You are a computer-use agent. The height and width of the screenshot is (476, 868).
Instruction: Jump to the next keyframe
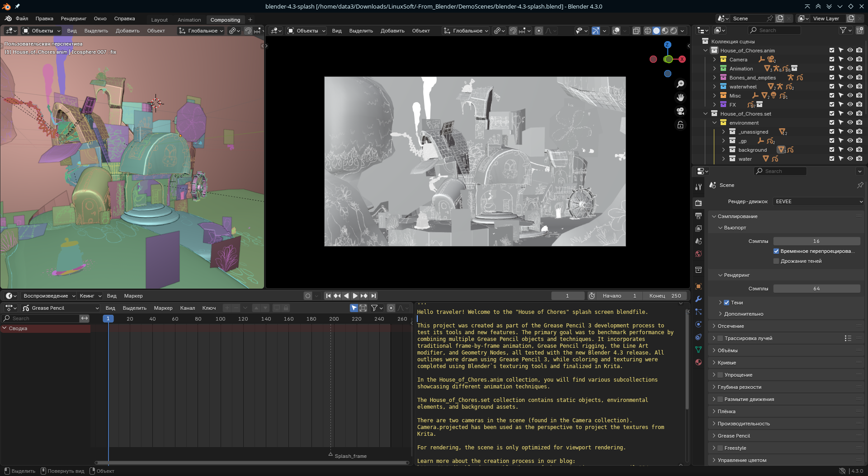[364, 296]
